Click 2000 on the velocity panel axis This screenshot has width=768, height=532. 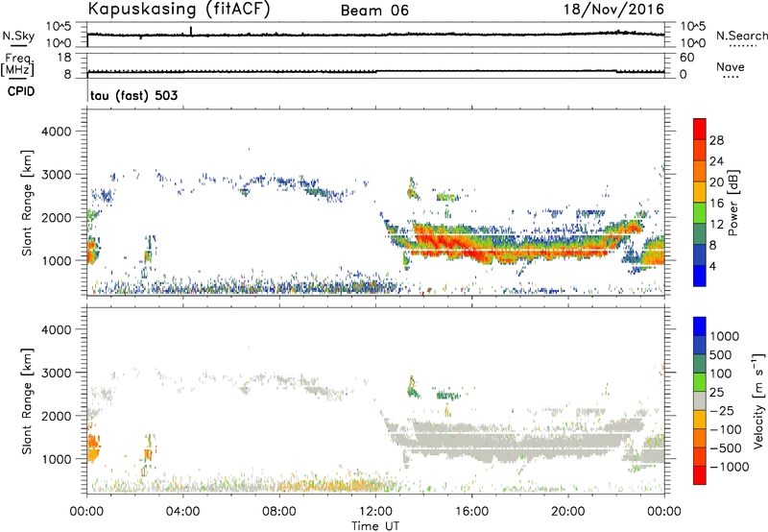point(56,416)
